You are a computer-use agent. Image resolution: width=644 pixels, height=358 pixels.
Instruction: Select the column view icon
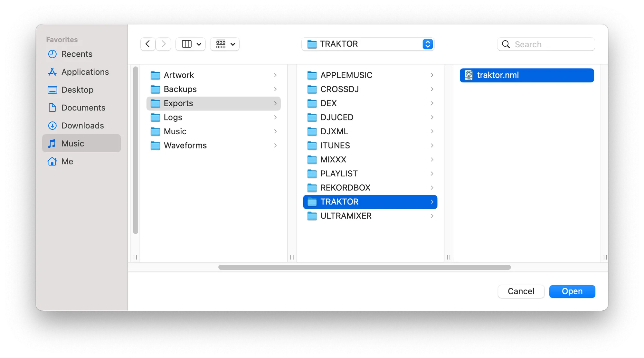(186, 44)
